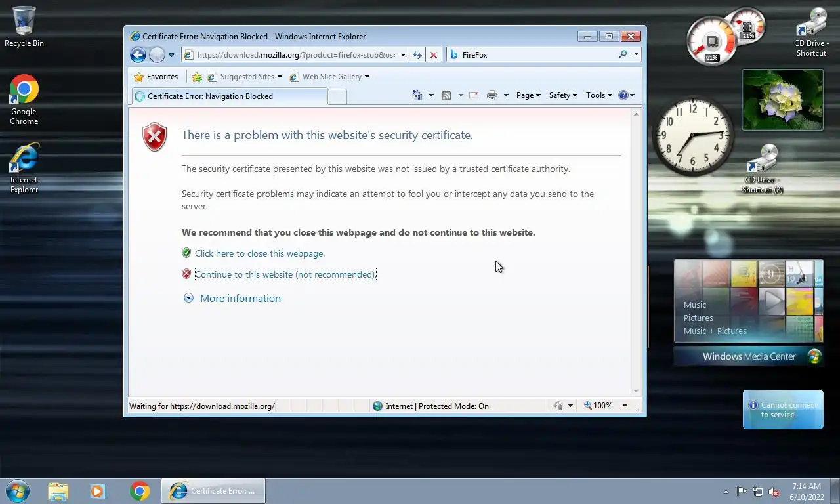Click the RSS feeds icon
The width and height of the screenshot is (840, 504).
click(x=446, y=96)
